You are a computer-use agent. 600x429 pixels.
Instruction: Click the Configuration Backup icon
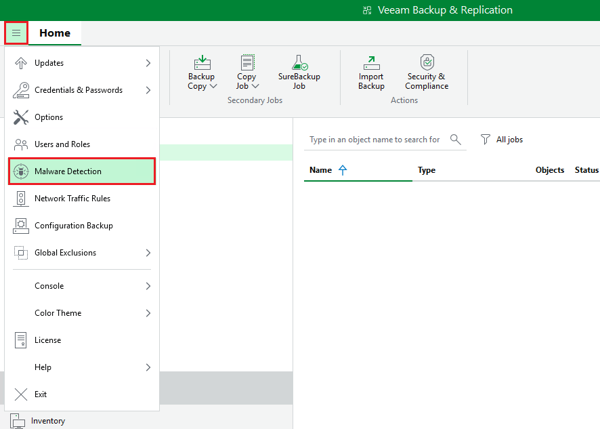[21, 226]
